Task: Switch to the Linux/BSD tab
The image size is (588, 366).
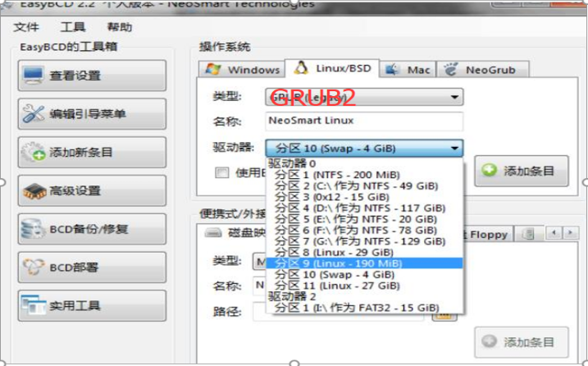Action: tap(332, 68)
